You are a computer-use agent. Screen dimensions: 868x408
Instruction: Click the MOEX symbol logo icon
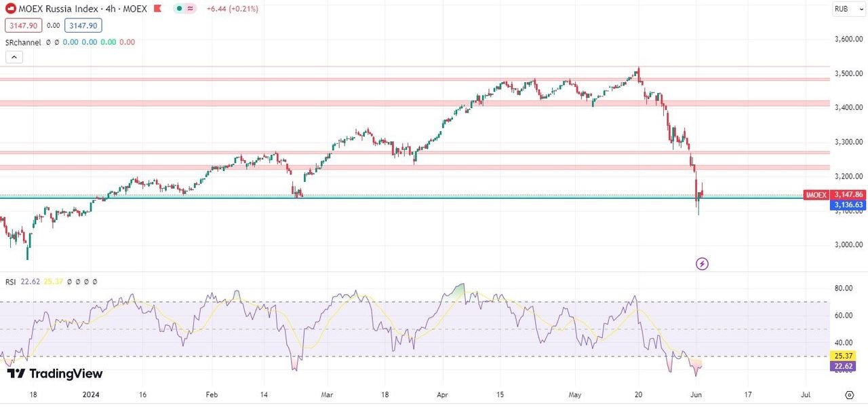pos(11,9)
